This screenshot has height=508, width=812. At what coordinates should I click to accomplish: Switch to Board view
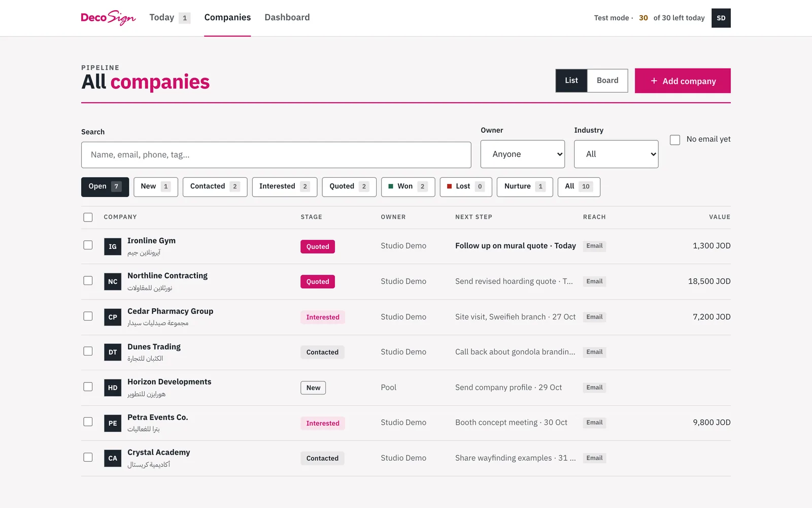click(x=607, y=80)
